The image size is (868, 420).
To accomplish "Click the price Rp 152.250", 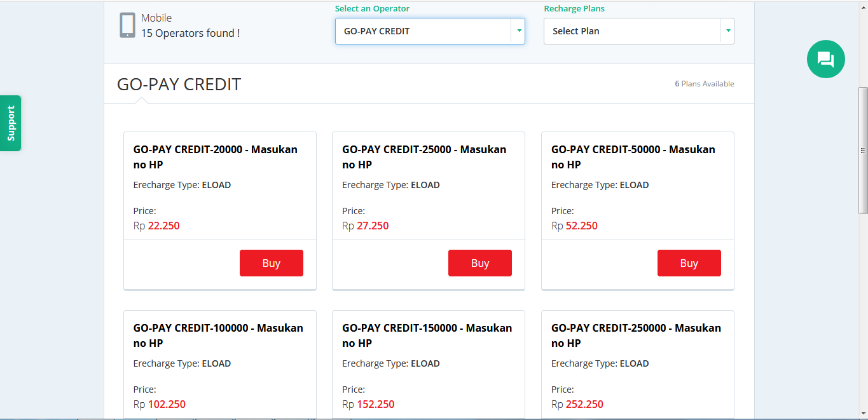I will pos(369,404).
